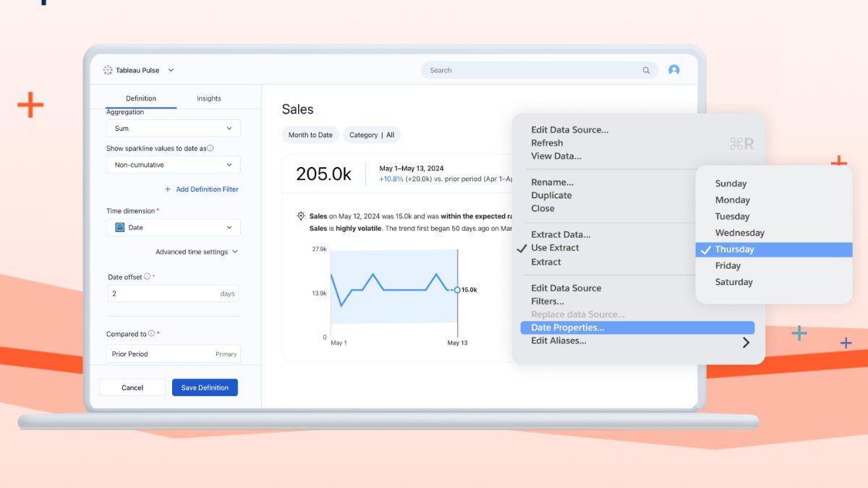Choose Refresh from the context menu
Viewport: 868px width, 488px height.
point(547,143)
